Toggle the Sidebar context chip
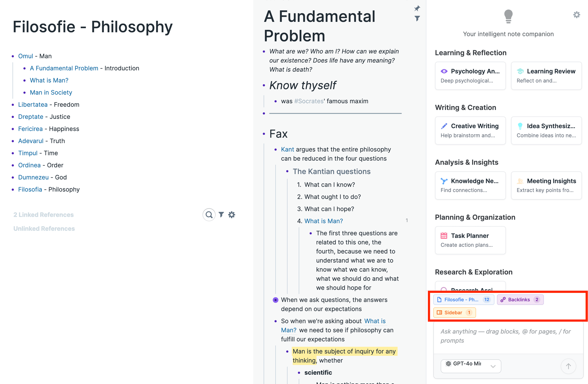The image size is (588, 384). [x=454, y=312]
